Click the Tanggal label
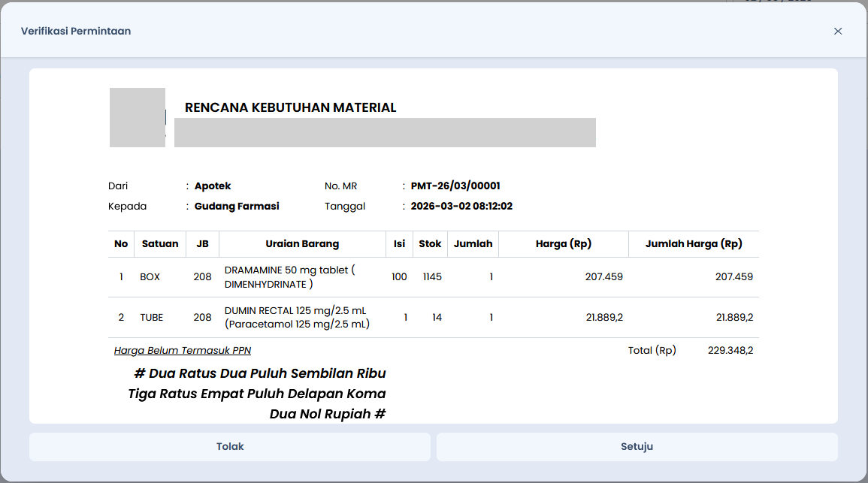Image resolution: width=868 pixels, height=483 pixels. (345, 207)
